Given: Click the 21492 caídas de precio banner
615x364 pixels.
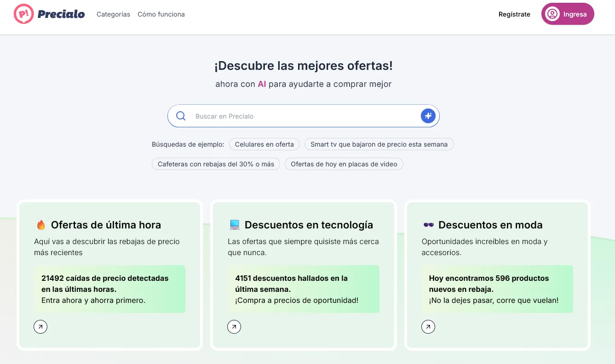Looking at the screenshot, I should 109,289.
